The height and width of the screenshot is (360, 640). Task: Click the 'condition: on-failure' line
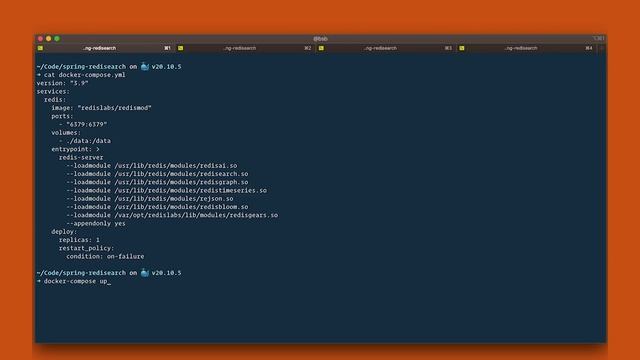[x=105, y=256]
